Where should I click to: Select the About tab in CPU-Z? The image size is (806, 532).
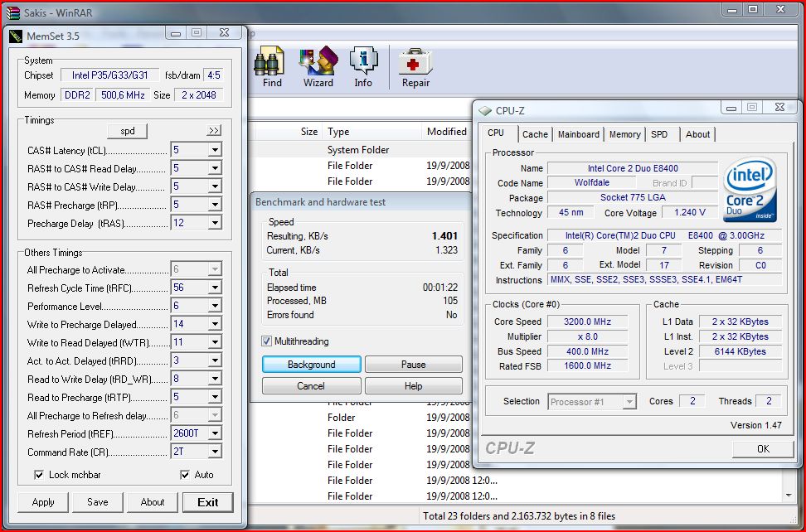[697, 134]
